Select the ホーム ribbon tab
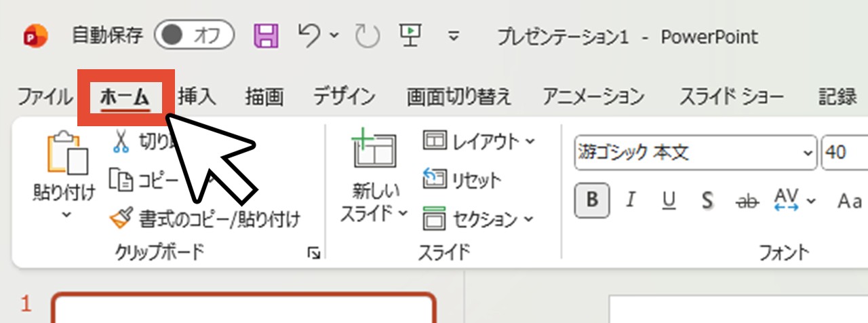The image size is (868, 323). (x=124, y=98)
